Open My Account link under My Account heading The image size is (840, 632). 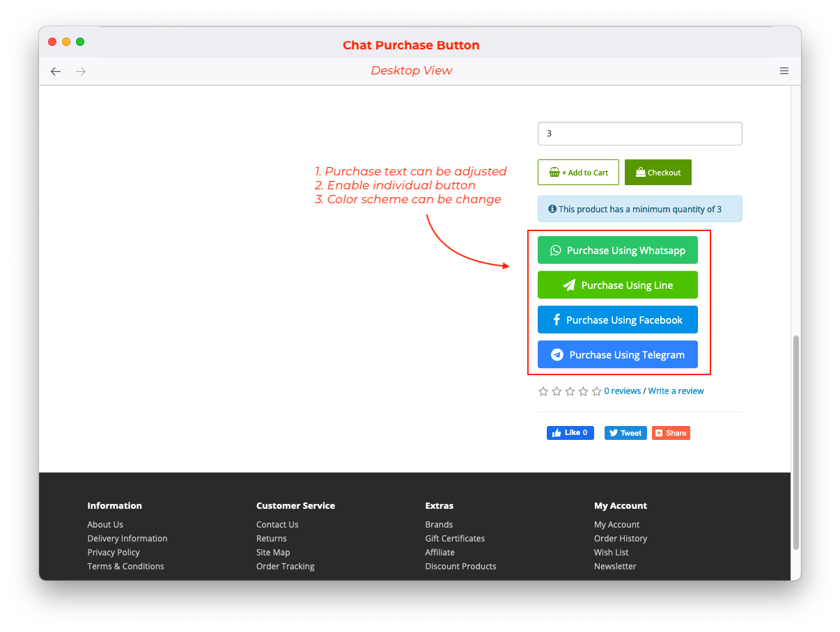(617, 525)
